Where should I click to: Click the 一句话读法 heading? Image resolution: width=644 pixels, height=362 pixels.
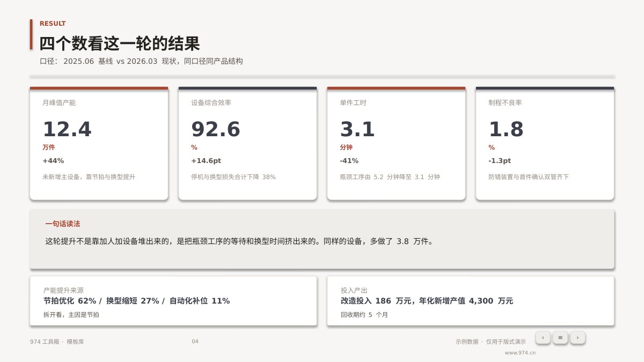click(x=63, y=224)
